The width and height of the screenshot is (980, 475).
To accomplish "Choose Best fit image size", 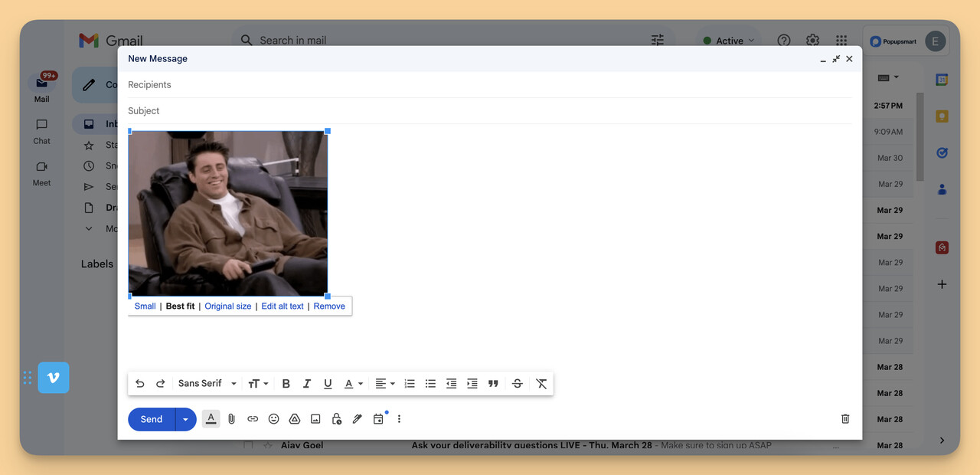I will point(180,306).
